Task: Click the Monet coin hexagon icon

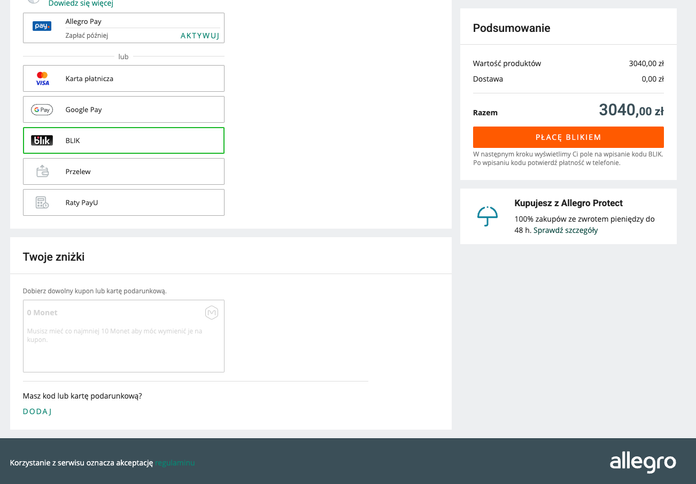Action: pyautogui.click(x=212, y=313)
